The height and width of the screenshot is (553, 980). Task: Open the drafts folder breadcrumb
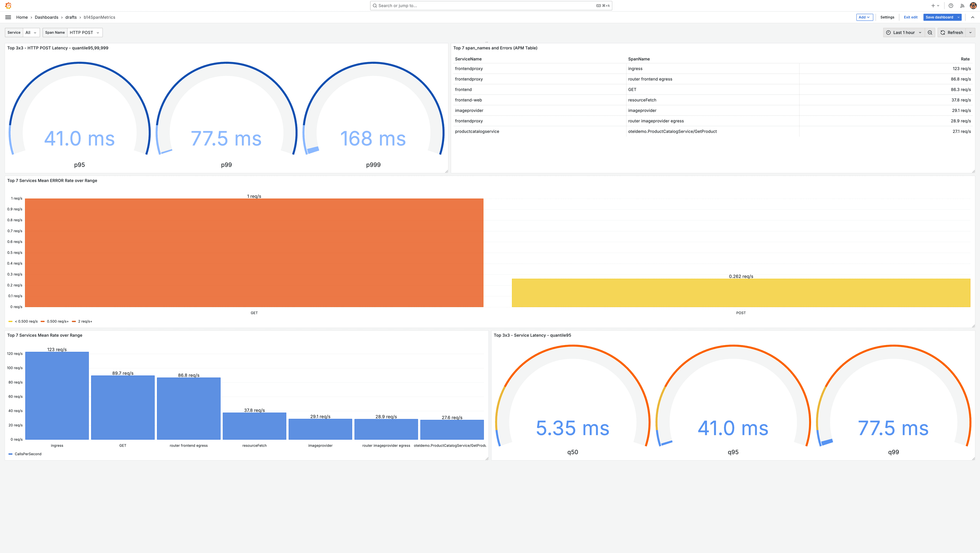point(71,17)
